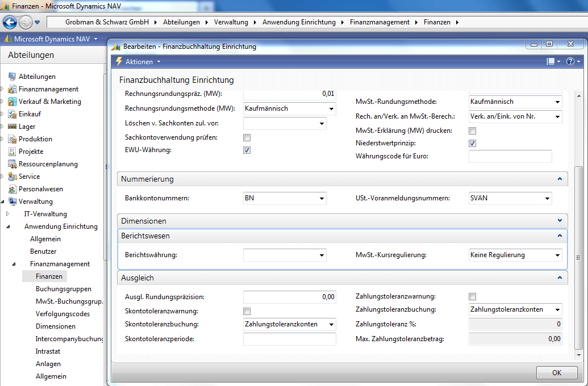Open the USt.-Voranmeldungsnummern dropdown
The width and height of the screenshot is (588, 386).
[x=548, y=199]
